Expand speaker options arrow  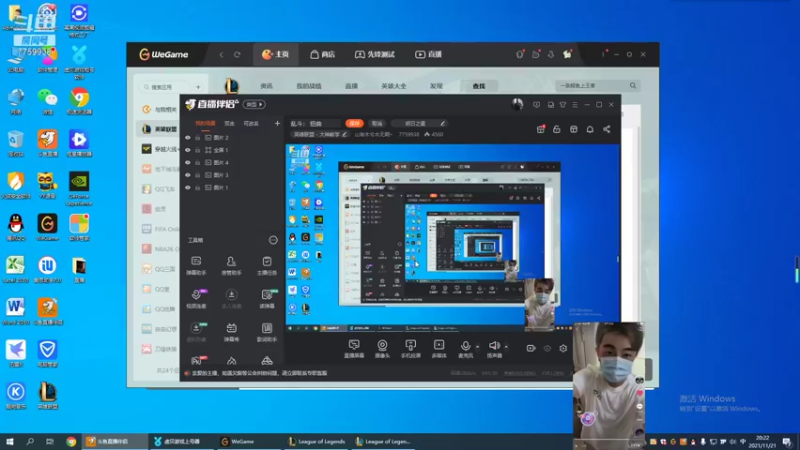tap(506, 347)
